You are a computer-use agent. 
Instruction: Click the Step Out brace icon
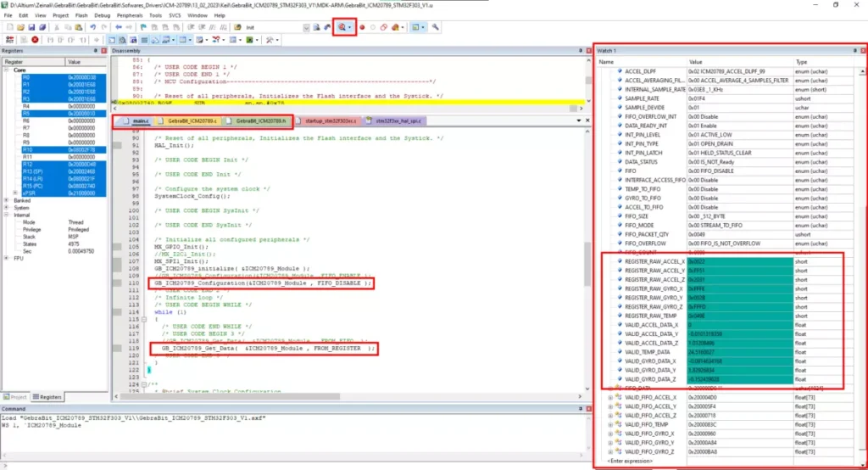(x=71, y=40)
